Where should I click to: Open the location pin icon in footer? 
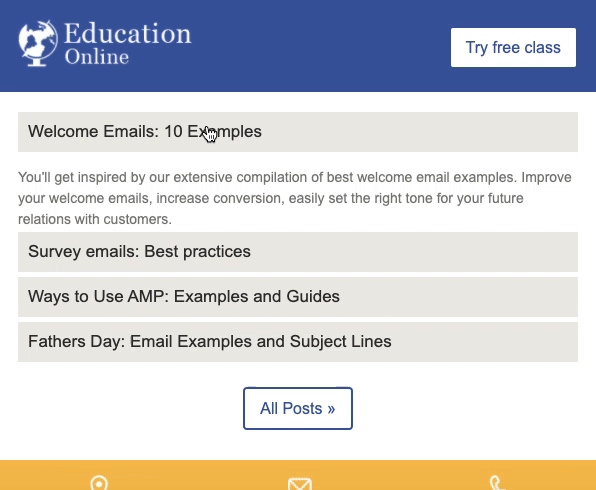[x=99, y=483]
